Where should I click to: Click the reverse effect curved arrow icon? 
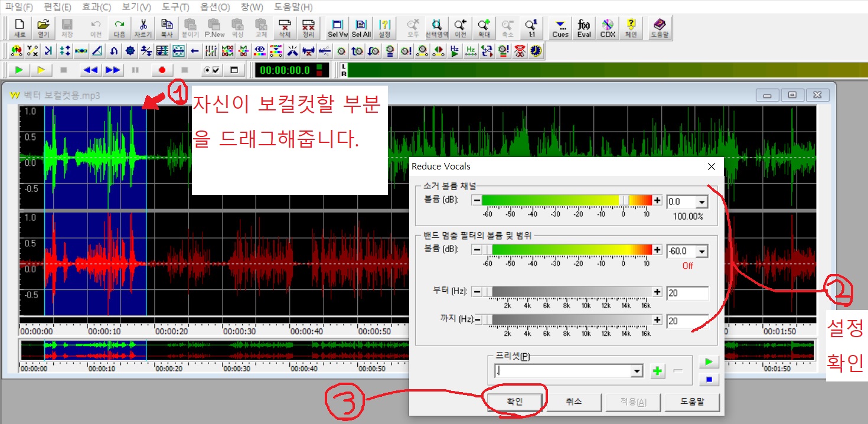coord(114,51)
